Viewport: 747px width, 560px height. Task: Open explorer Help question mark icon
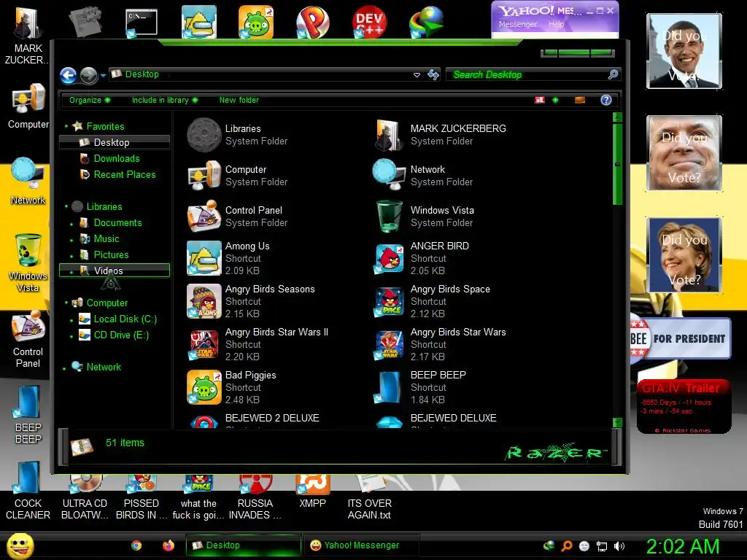pos(606,100)
